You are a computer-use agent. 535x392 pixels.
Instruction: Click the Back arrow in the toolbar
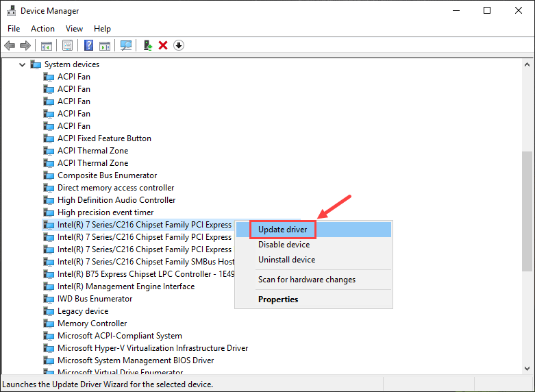tap(10, 45)
